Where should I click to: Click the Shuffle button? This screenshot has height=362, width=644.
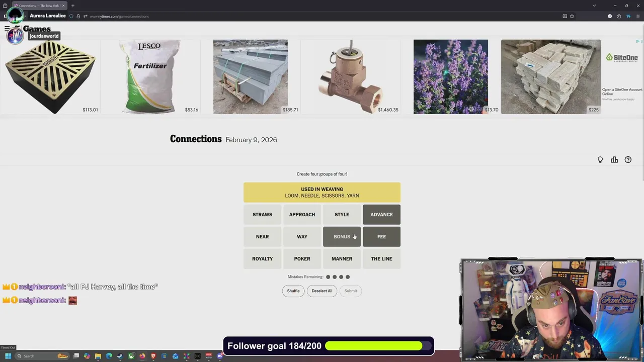tap(293, 291)
